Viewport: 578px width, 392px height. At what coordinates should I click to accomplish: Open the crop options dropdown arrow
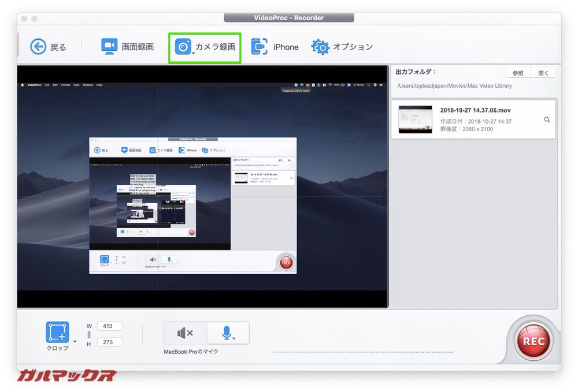tap(75, 341)
